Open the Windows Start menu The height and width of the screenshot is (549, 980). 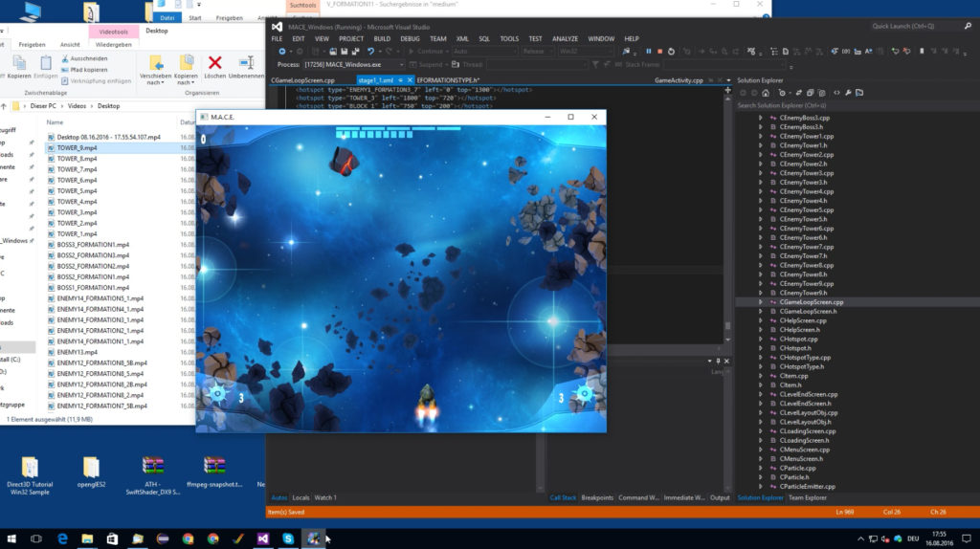(x=11, y=538)
